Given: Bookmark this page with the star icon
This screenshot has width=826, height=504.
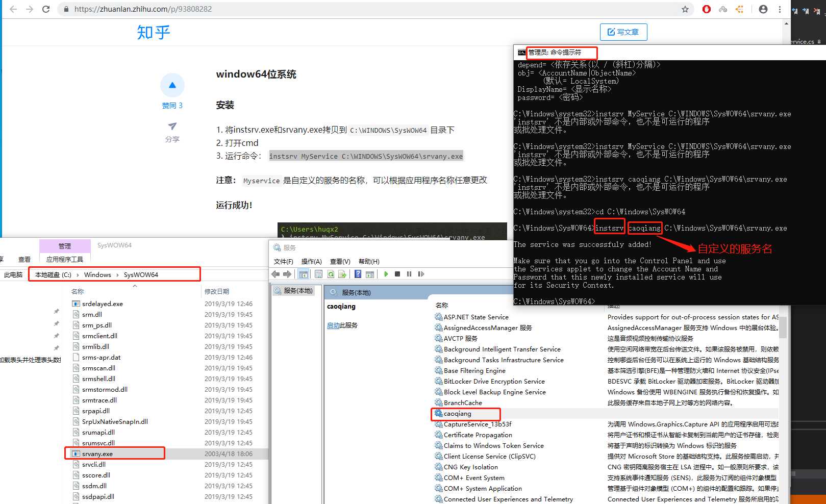Looking at the screenshot, I should [685, 9].
